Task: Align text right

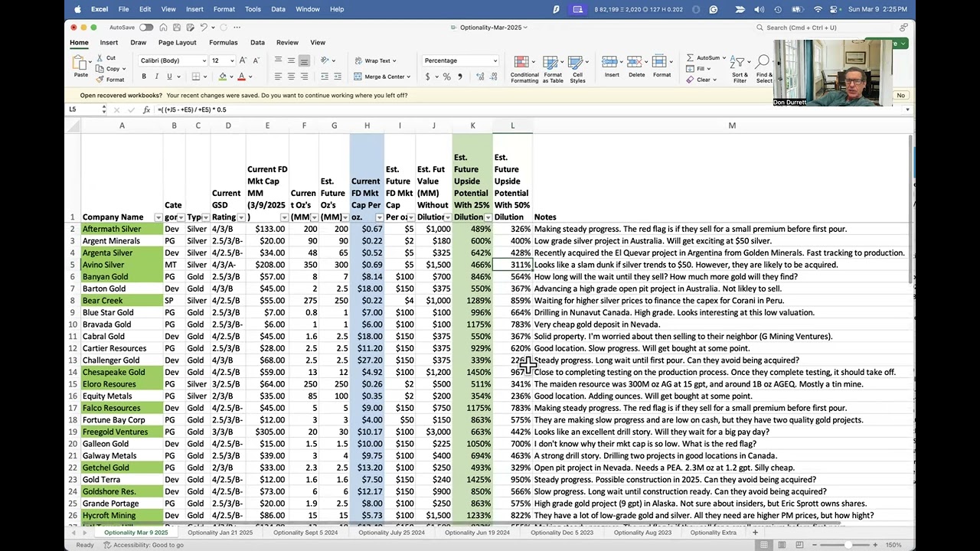Action: pyautogui.click(x=304, y=77)
